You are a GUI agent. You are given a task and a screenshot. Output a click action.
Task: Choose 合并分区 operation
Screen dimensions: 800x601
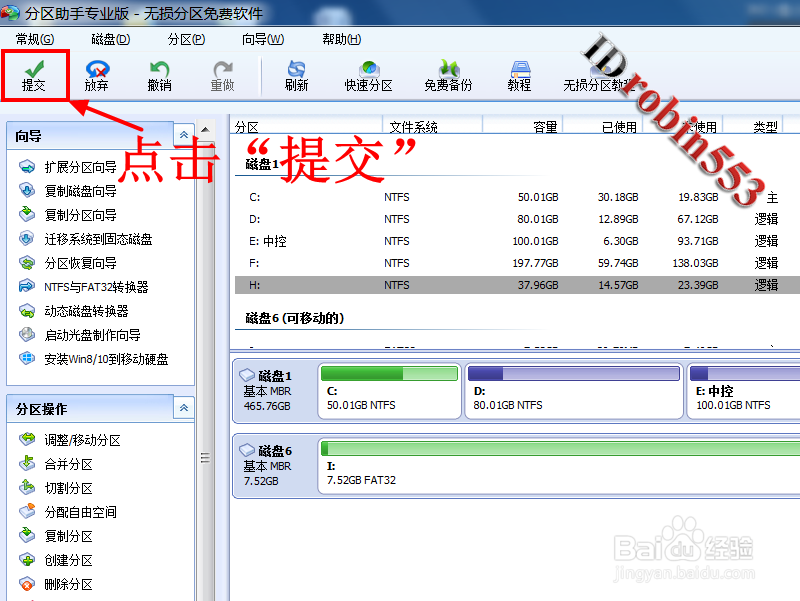[56, 464]
